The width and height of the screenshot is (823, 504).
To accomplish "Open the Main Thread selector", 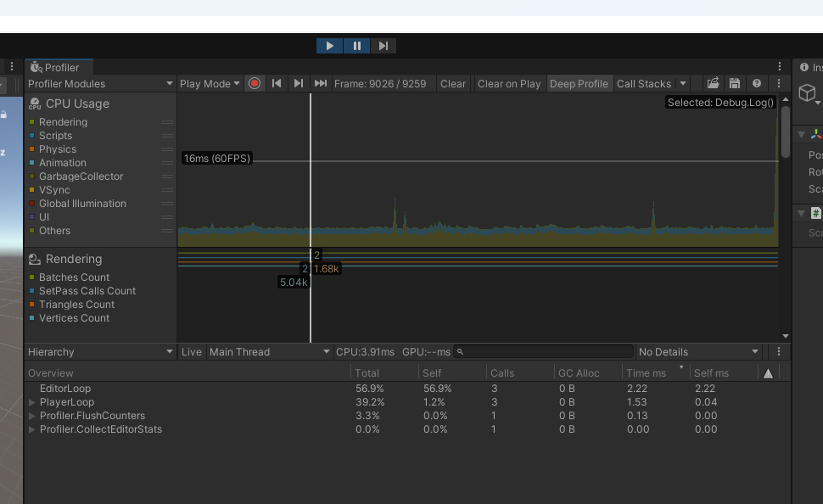I will [270, 351].
